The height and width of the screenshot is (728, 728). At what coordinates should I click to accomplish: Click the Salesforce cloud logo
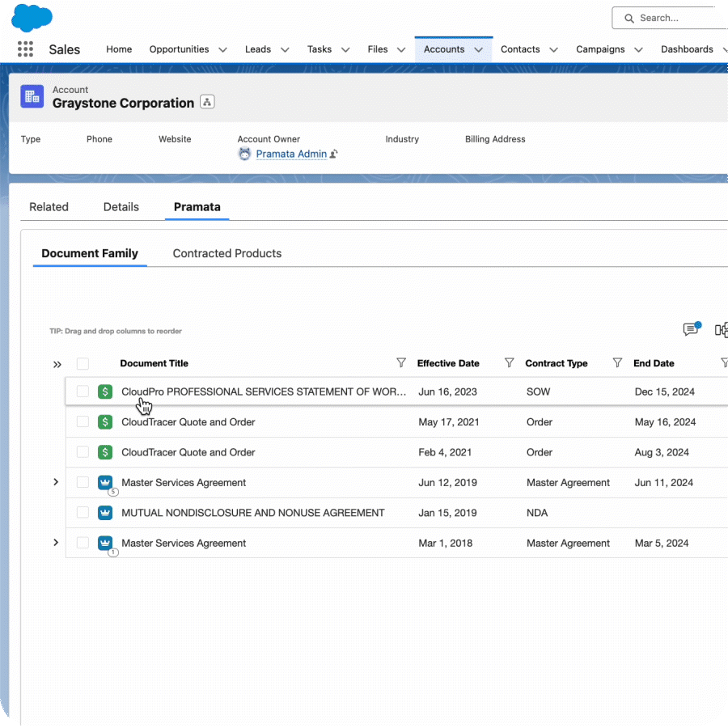[x=32, y=18]
